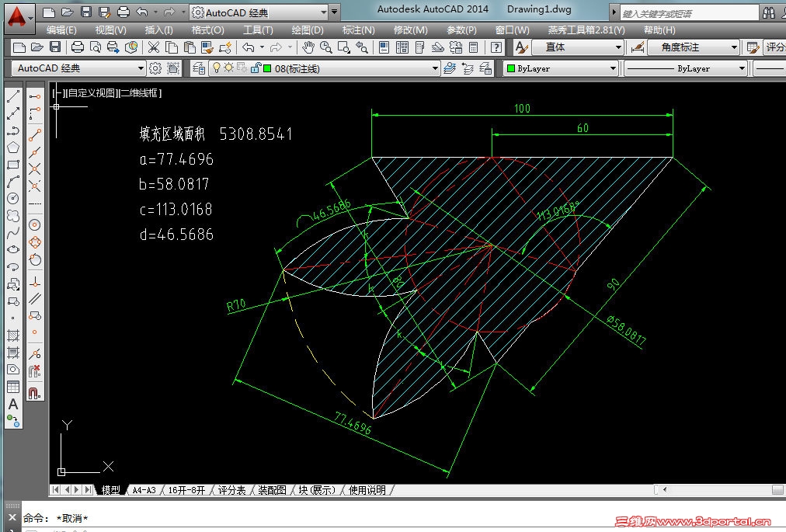Click the Snap to Parallel icon
This screenshot has height=532, width=786.
35,299
